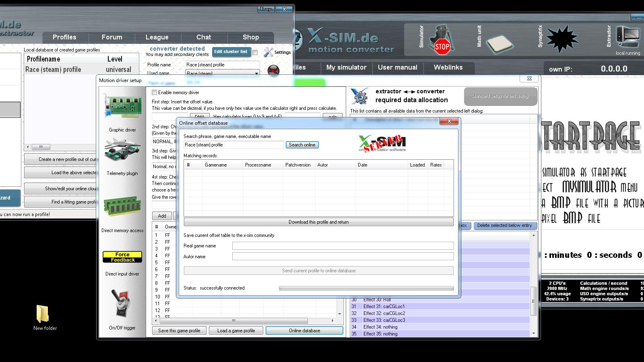Switch to the Forum tab
The width and height of the screenshot is (644, 362).
(112, 37)
